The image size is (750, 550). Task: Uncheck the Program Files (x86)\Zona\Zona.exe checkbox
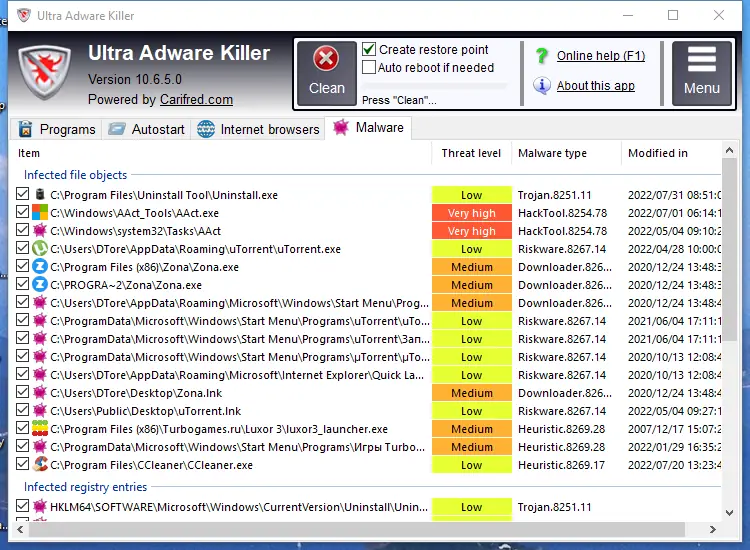pos(22,266)
